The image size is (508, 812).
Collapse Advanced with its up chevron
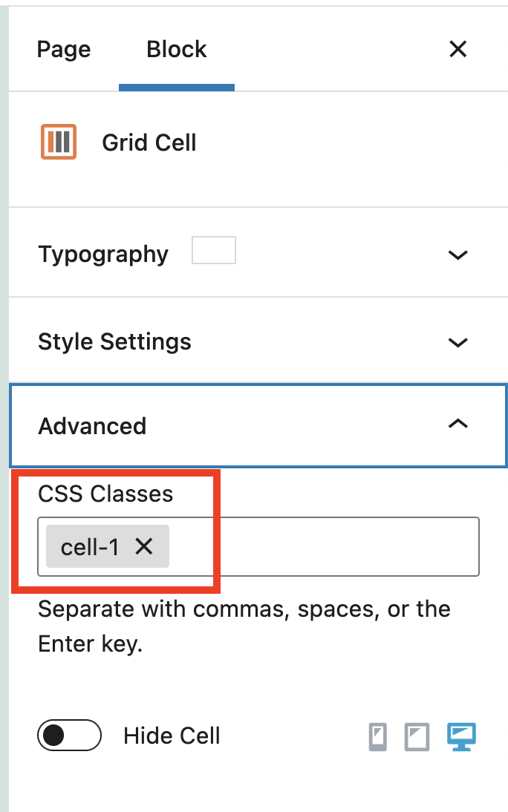click(x=457, y=424)
